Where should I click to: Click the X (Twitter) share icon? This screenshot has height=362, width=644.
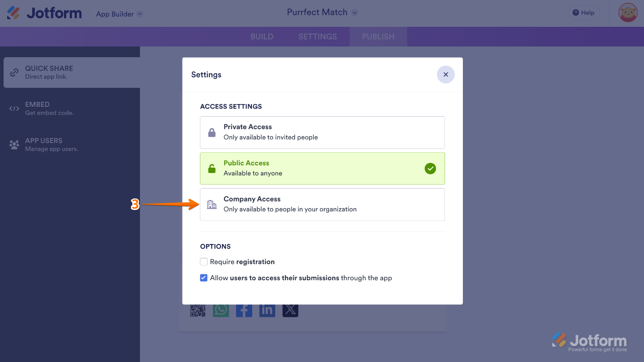pos(290,309)
